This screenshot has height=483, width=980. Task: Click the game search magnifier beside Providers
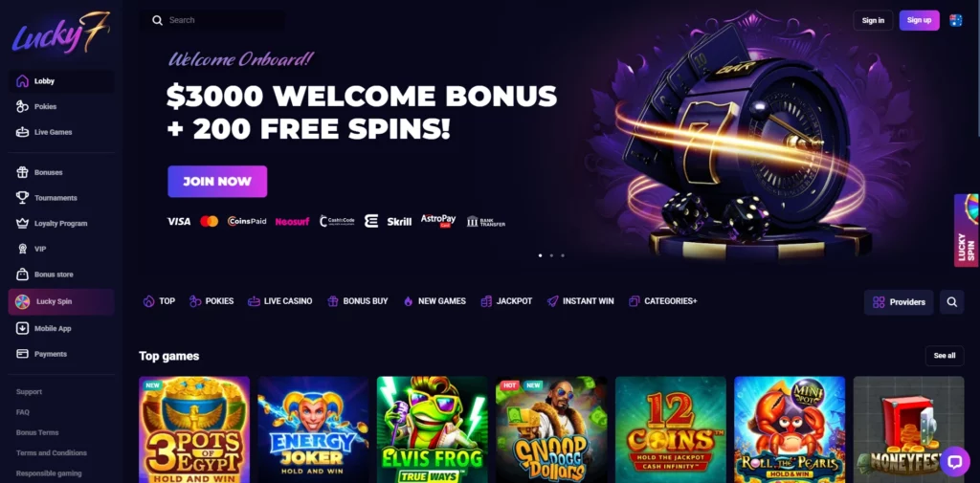[952, 302]
